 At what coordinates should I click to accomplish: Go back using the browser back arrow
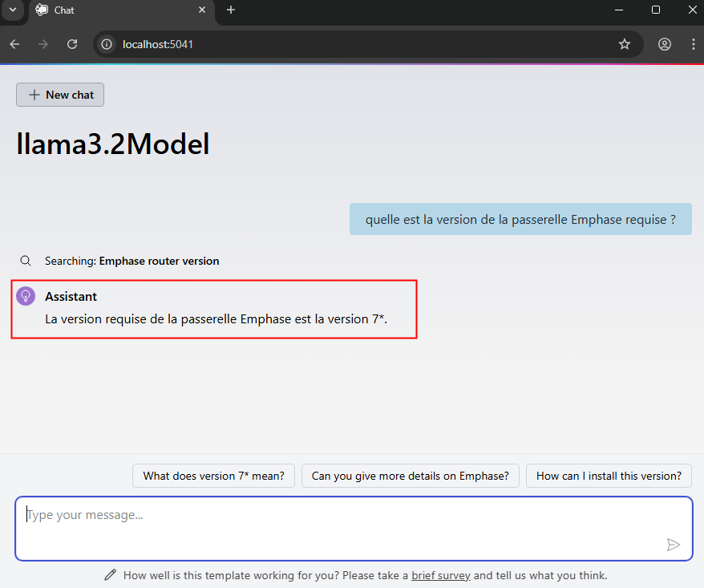pos(14,44)
